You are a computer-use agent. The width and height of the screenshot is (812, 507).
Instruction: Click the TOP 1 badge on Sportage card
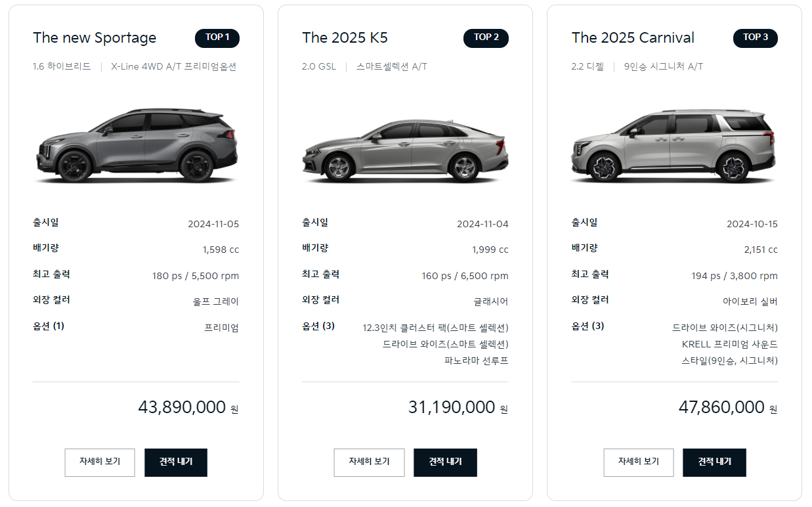[217, 38]
